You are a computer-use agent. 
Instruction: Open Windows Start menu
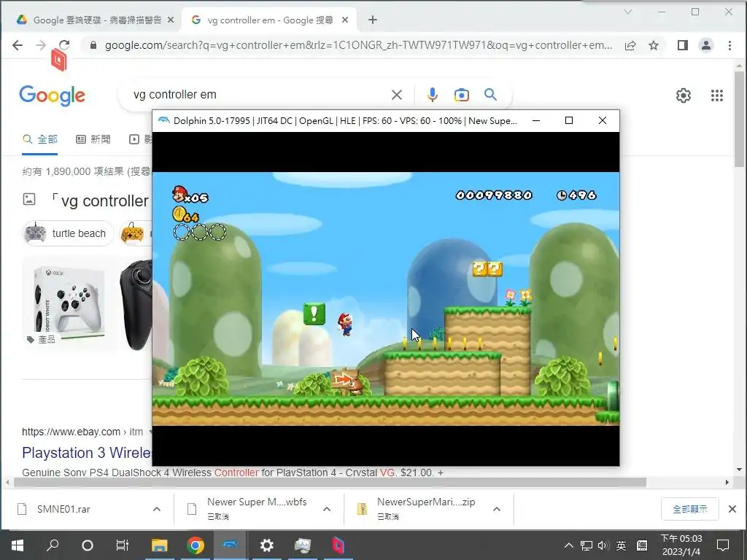(18, 545)
